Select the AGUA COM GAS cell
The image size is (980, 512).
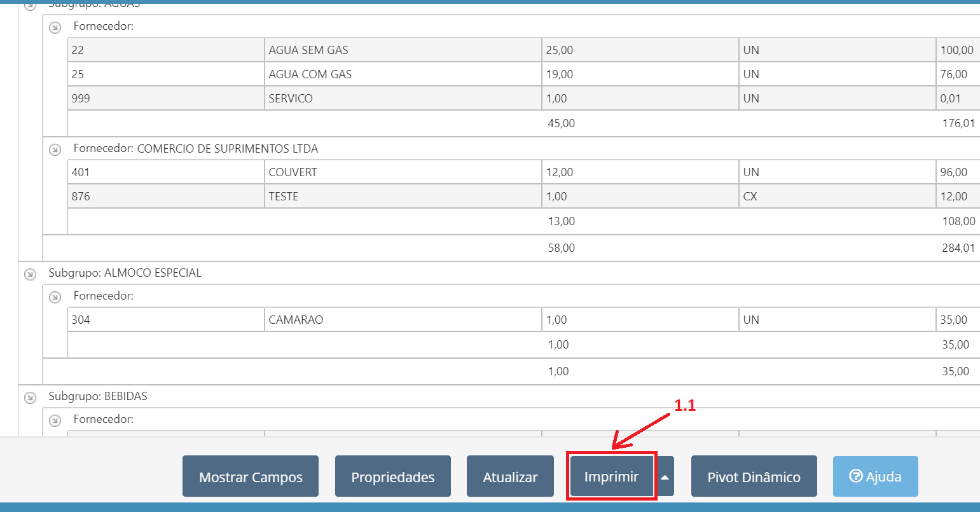point(403,74)
